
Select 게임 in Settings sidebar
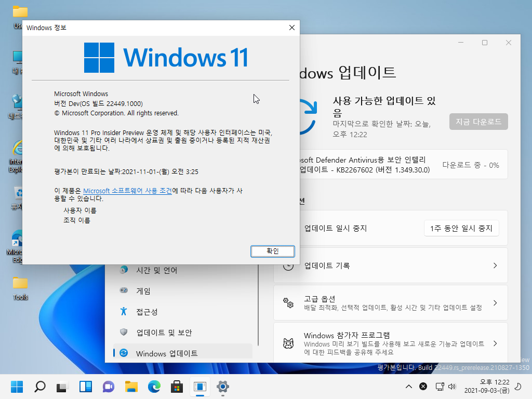tap(183, 291)
